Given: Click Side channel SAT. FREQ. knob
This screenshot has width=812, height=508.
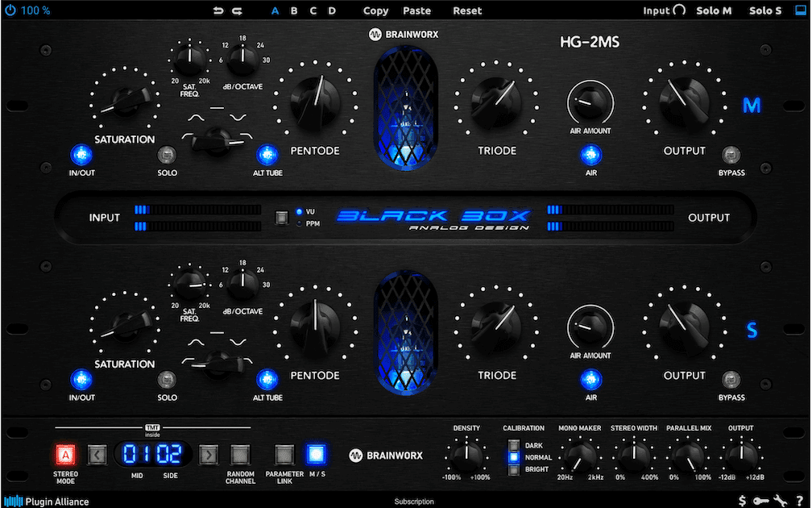Looking at the screenshot, I should coord(189,284).
